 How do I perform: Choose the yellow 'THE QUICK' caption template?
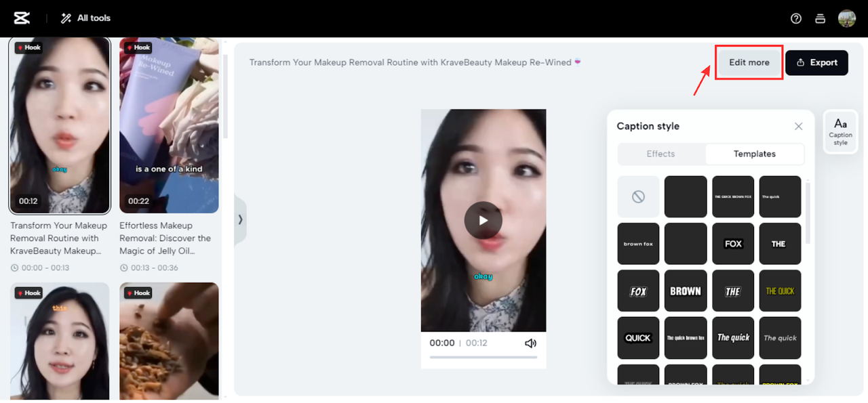point(780,291)
